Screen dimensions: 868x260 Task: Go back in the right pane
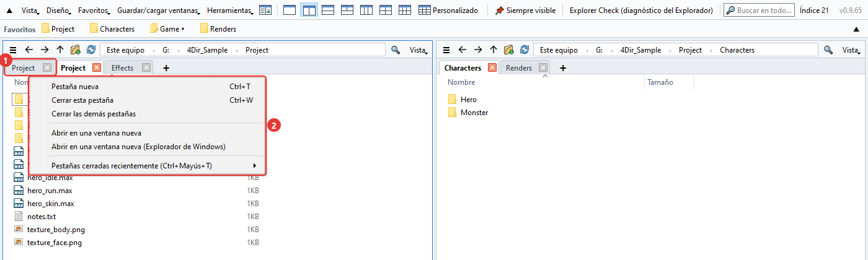(x=462, y=50)
